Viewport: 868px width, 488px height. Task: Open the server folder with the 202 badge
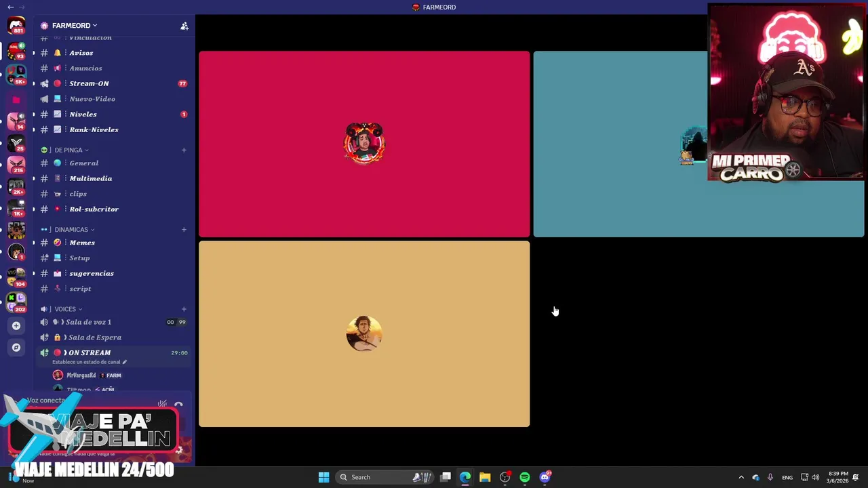[x=16, y=303]
